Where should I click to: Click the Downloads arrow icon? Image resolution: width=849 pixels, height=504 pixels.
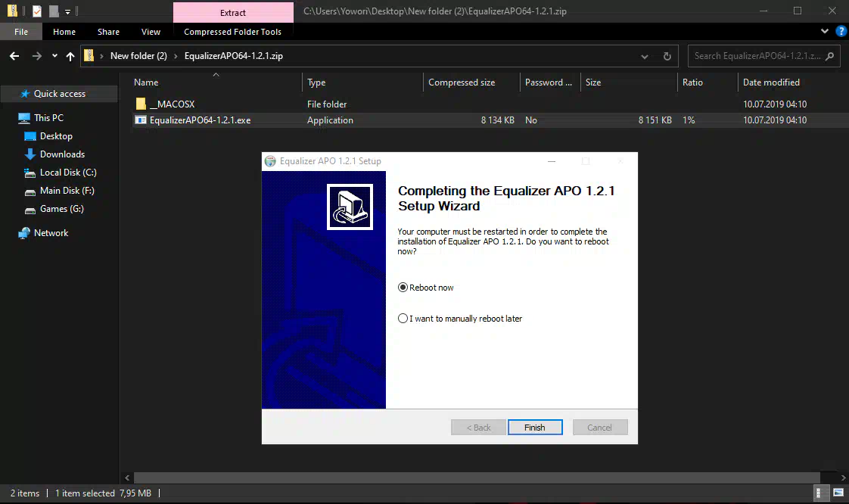[30, 154]
